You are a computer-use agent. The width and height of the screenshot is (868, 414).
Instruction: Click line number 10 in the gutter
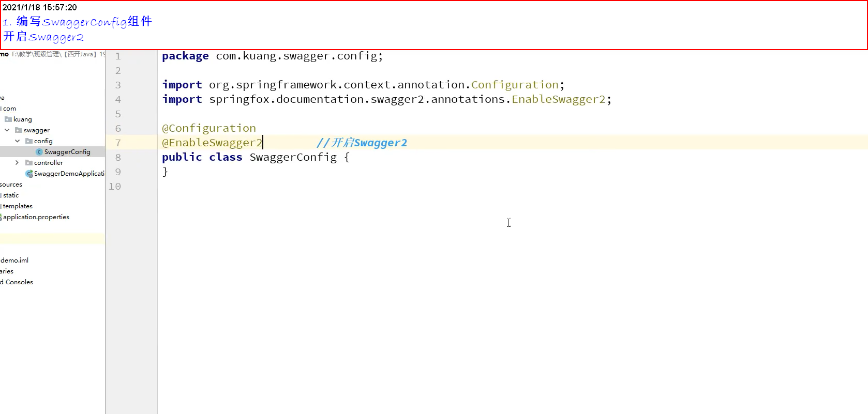pos(115,186)
